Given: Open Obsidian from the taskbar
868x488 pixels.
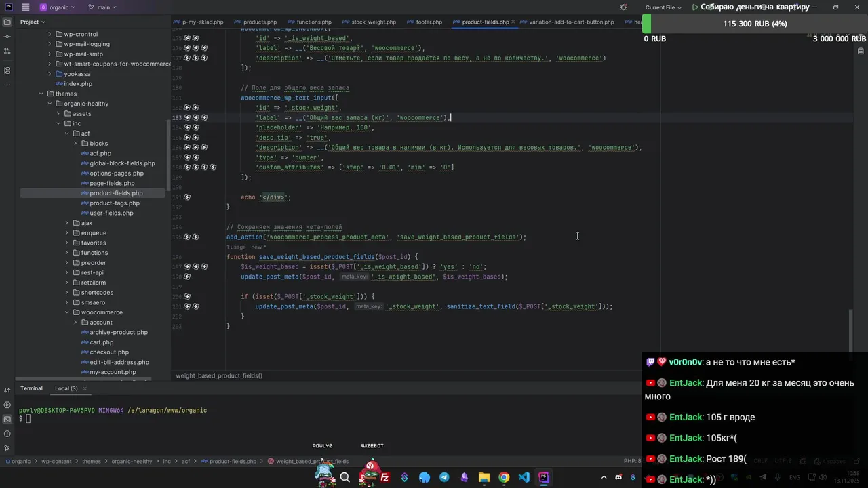Looking at the screenshot, I should point(465,478).
